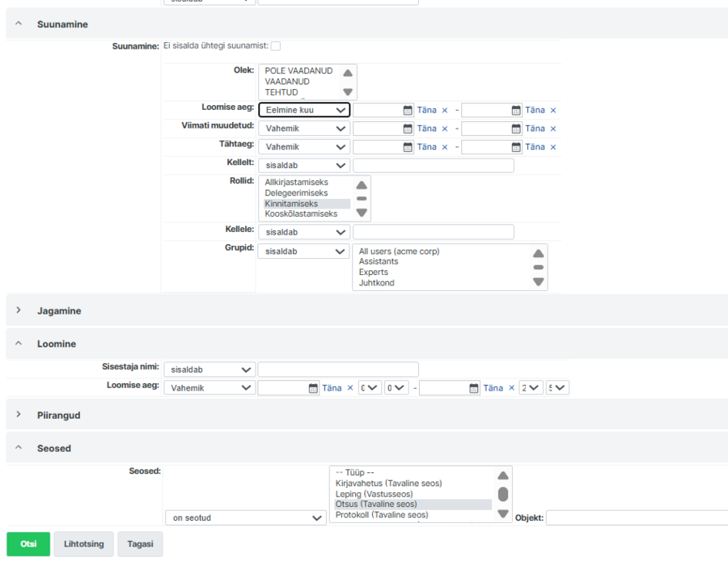This screenshot has width=728, height=566.
Task: Click the down arrow of the Rollid list
Action: click(x=362, y=213)
